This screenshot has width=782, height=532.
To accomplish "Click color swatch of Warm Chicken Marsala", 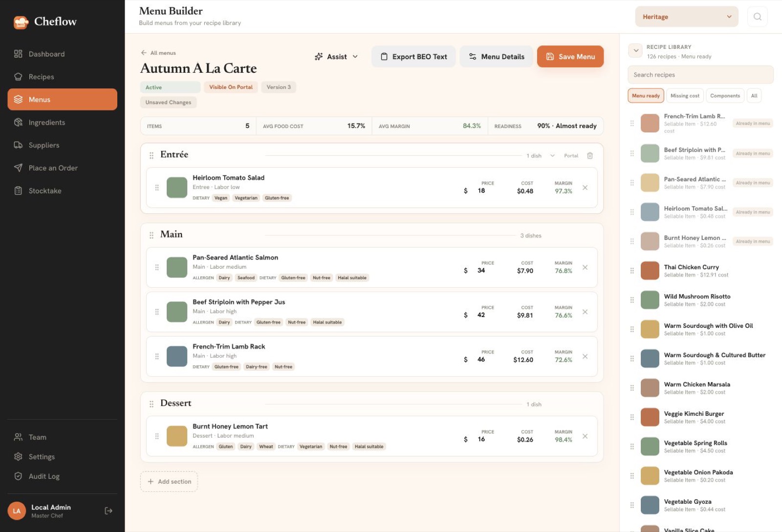I will point(650,388).
